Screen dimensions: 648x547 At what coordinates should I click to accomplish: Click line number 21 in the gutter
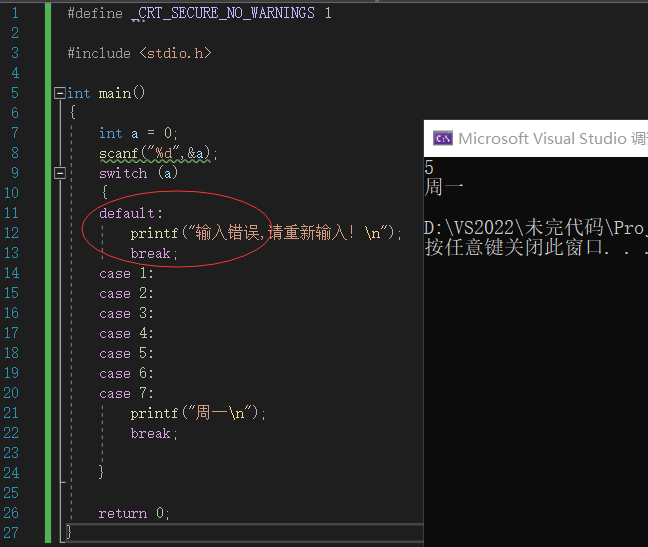coord(12,413)
